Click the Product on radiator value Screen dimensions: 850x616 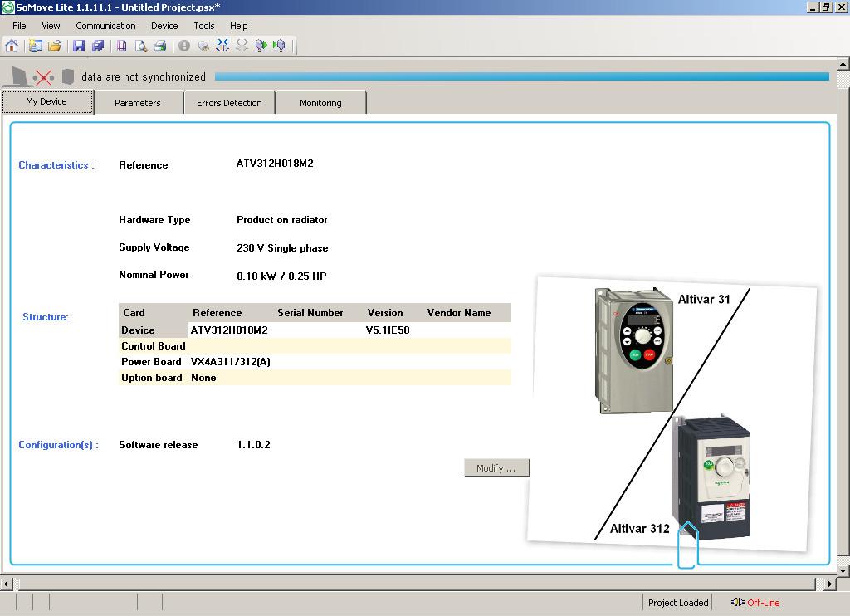(x=282, y=220)
